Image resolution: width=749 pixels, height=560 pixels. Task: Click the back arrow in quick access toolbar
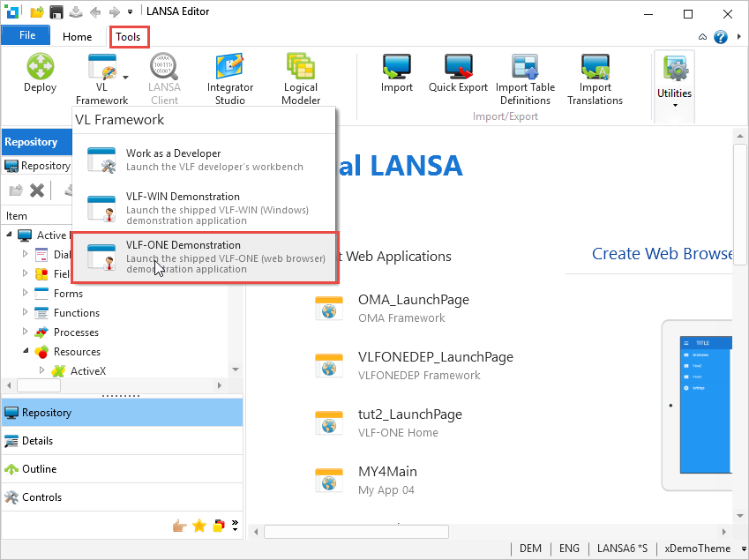[95, 12]
